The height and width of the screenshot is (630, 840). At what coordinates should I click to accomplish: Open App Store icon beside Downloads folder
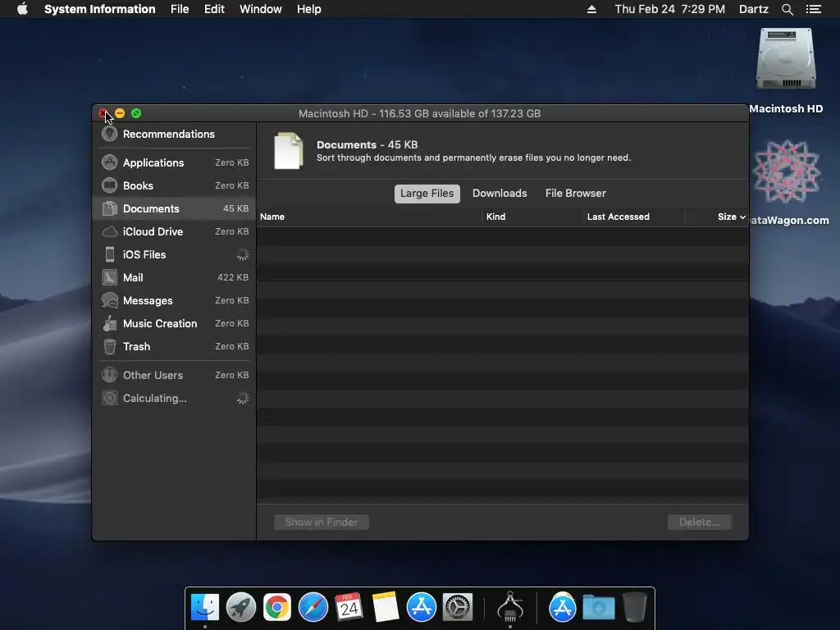point(563,607)
